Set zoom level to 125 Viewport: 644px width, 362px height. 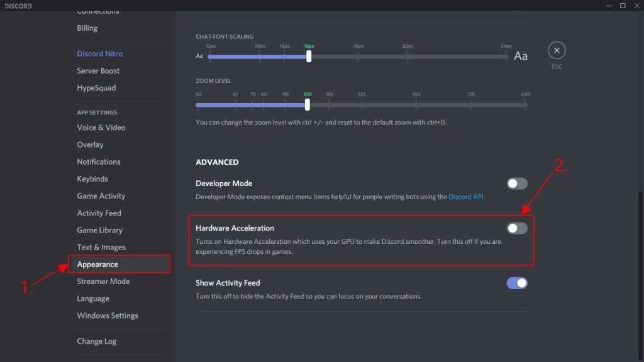(362, 105)
